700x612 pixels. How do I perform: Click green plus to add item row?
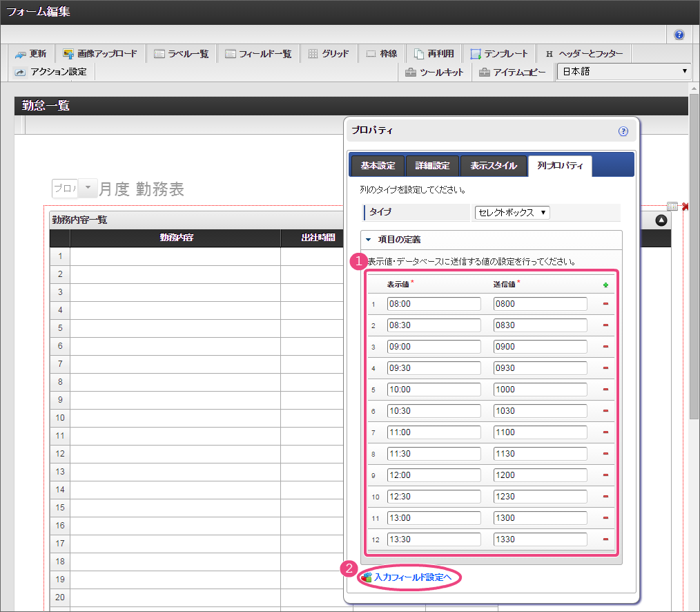(x=605, y=285)
